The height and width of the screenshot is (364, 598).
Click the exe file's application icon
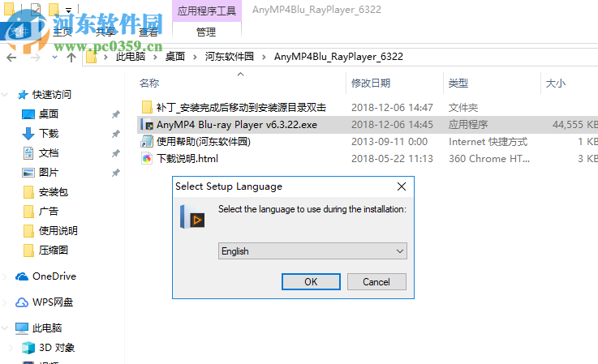coord(147,125)
